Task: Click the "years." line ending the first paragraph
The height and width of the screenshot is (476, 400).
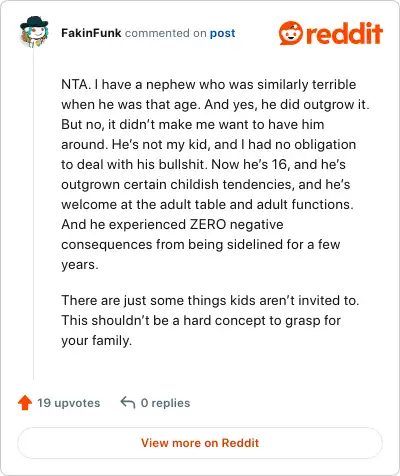Action: (x=80, y=265)
